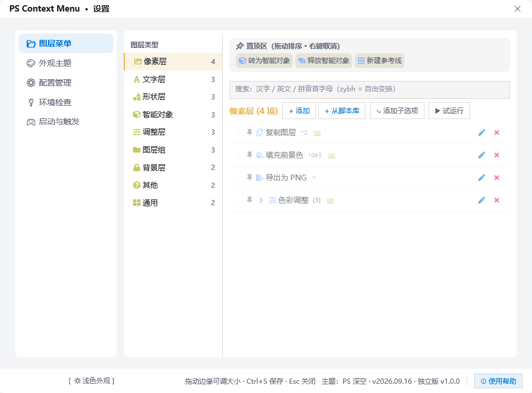Click the 复制图层 copy icon

click(x=260, y=132)
